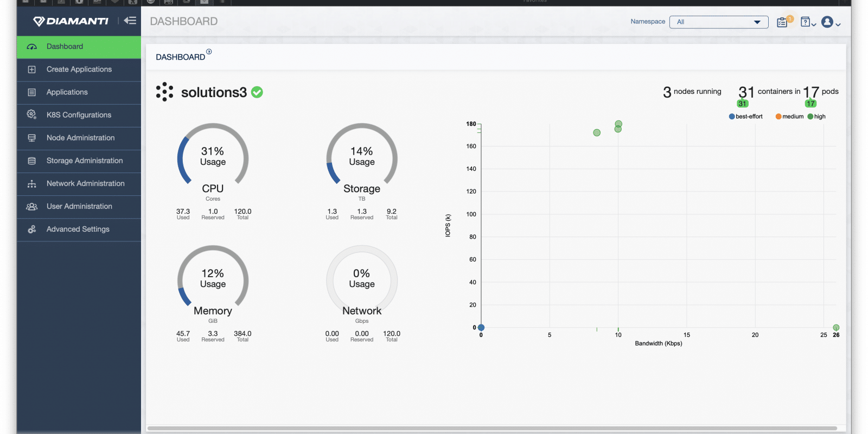Open Storage Administration

pos(79,161)
